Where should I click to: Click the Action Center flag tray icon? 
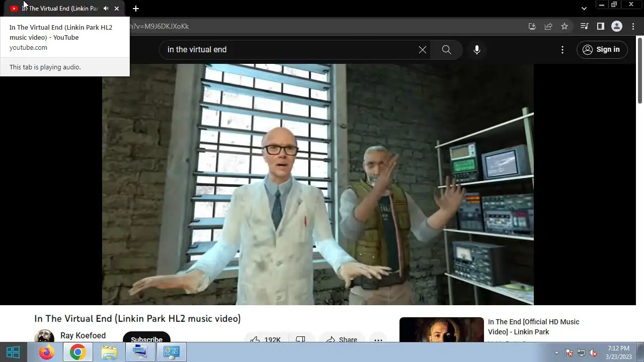coord(569,352)
